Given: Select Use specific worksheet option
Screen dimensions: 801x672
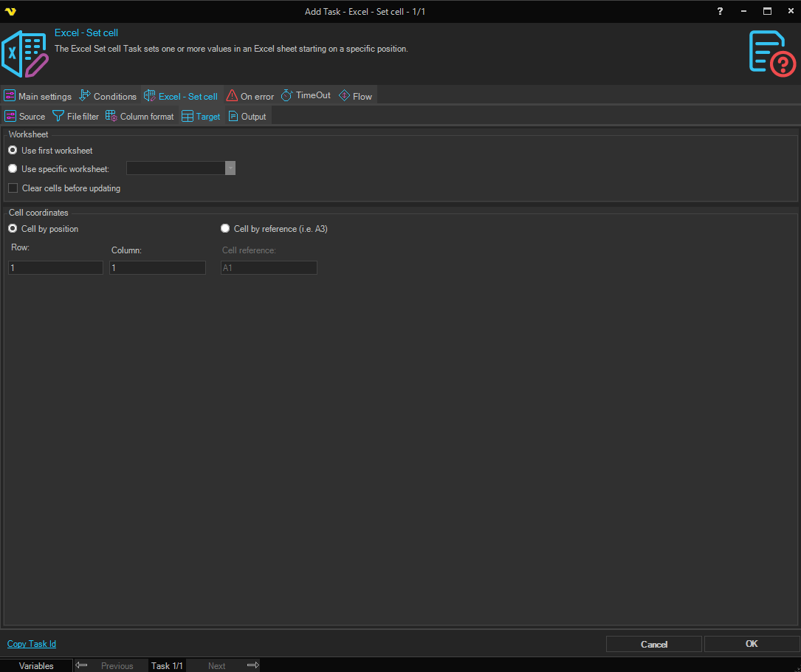Looking at the screenshot, I should coord(13,169).
